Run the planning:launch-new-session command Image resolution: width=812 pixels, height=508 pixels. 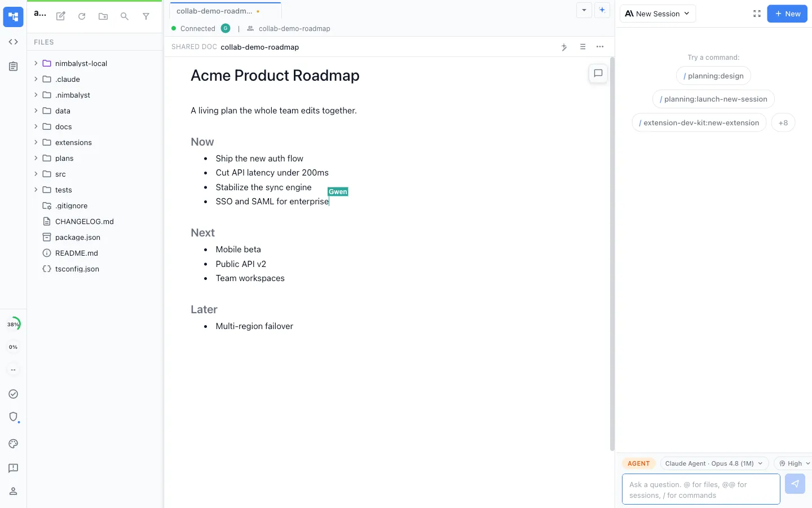[x=713, y=99]
